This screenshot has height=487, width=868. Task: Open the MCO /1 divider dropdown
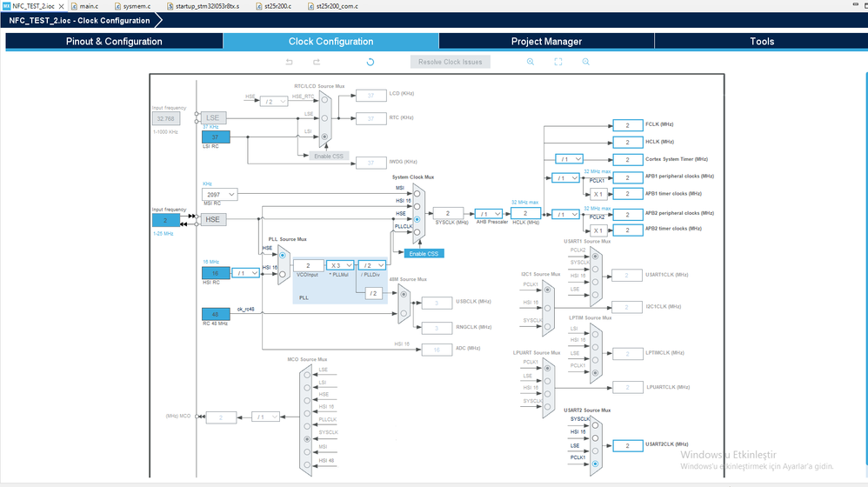[265, 417]
